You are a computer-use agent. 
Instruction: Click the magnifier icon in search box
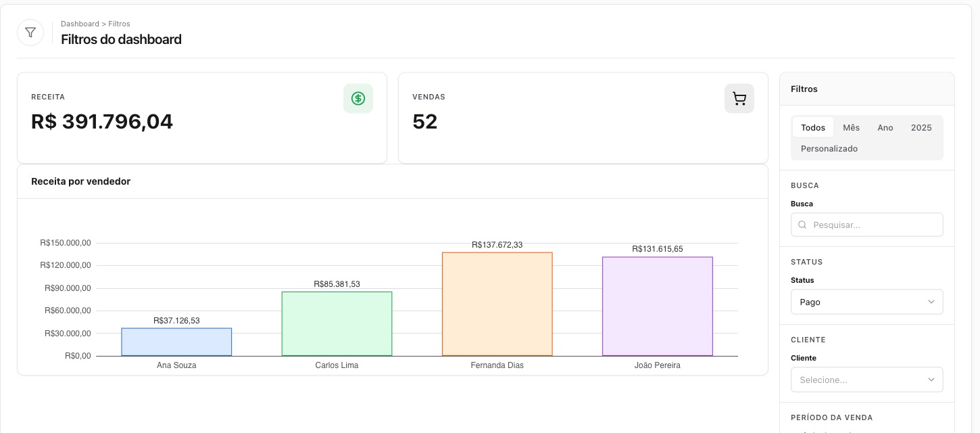[802, 225]
